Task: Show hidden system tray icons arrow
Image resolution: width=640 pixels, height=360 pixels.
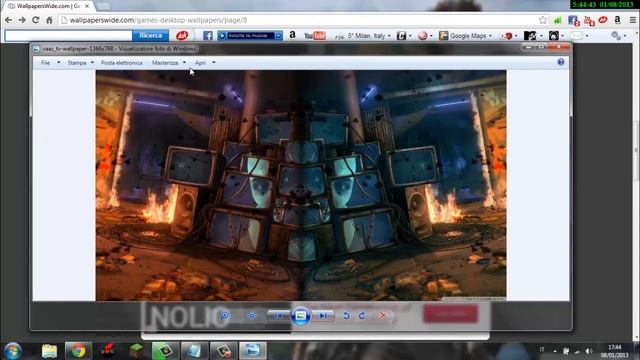Action: 555,351
